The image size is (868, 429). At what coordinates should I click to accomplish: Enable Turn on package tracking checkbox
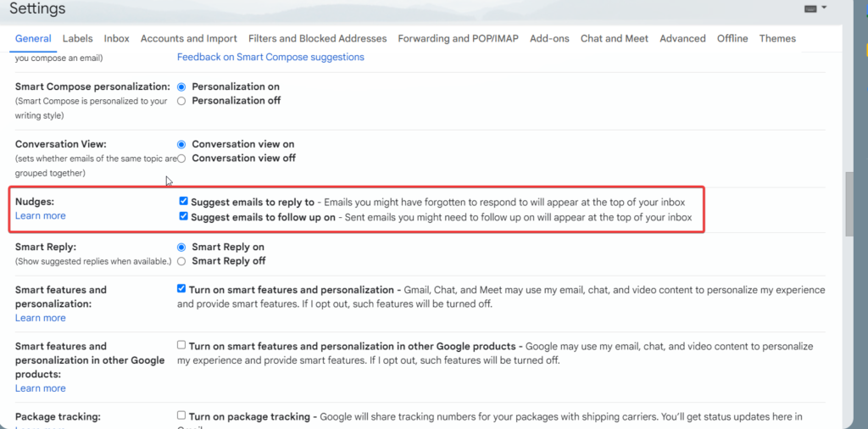click(x=181, y=415)
